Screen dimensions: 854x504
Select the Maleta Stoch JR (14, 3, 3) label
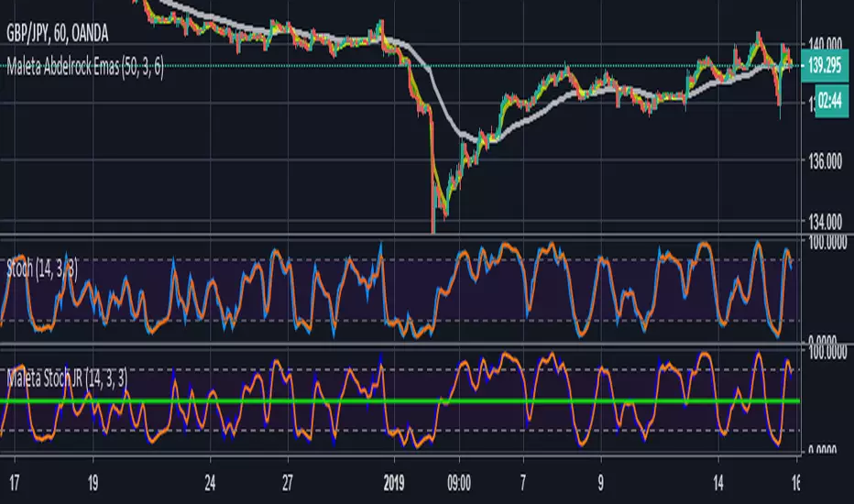pos(67,378)
